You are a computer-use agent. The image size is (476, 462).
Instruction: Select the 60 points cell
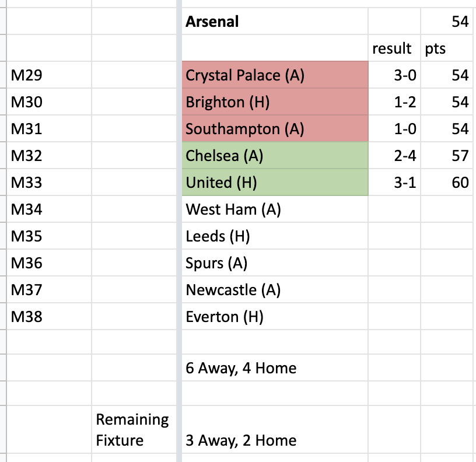pos(447,182)
